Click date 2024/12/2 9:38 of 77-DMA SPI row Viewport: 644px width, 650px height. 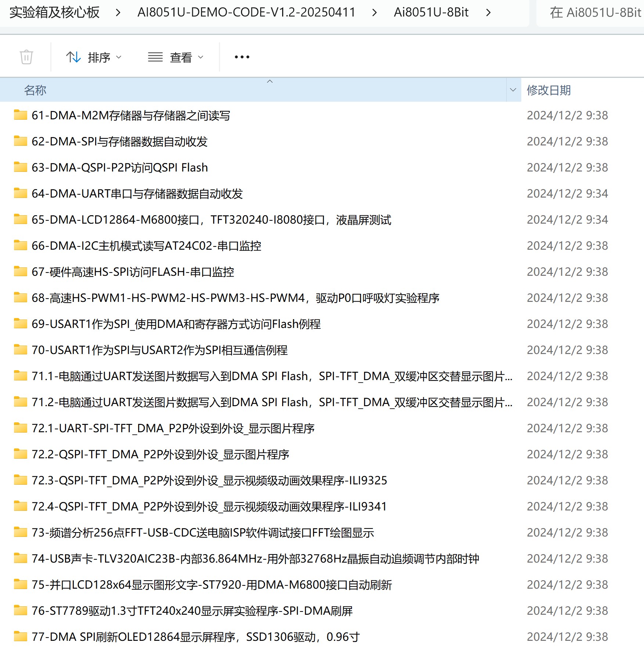tap(567, 637)
